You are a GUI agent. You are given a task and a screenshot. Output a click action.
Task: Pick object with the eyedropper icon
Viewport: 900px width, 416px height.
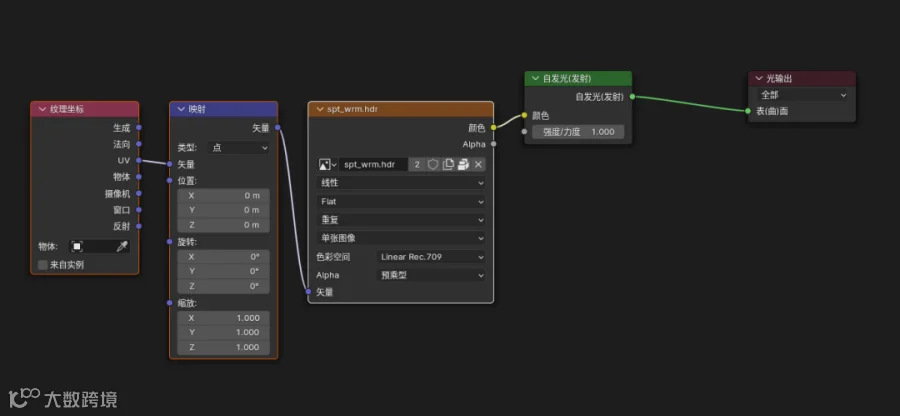pos(122,247)
